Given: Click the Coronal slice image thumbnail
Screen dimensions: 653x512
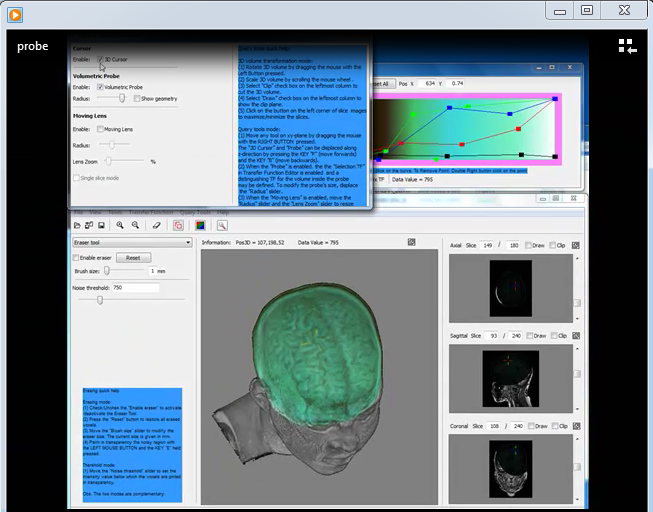Looking at the screenshot, I should click(511, 469).
